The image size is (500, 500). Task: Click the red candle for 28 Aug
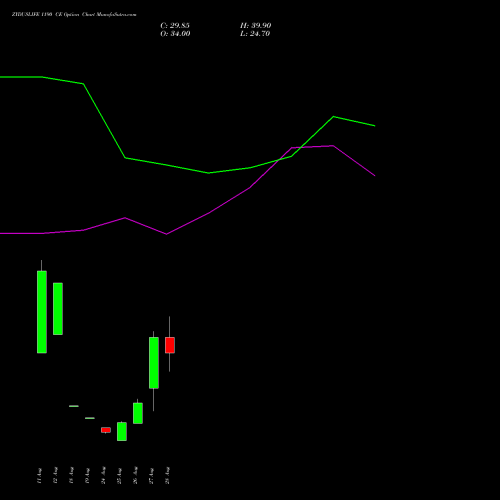pos(170,345)
